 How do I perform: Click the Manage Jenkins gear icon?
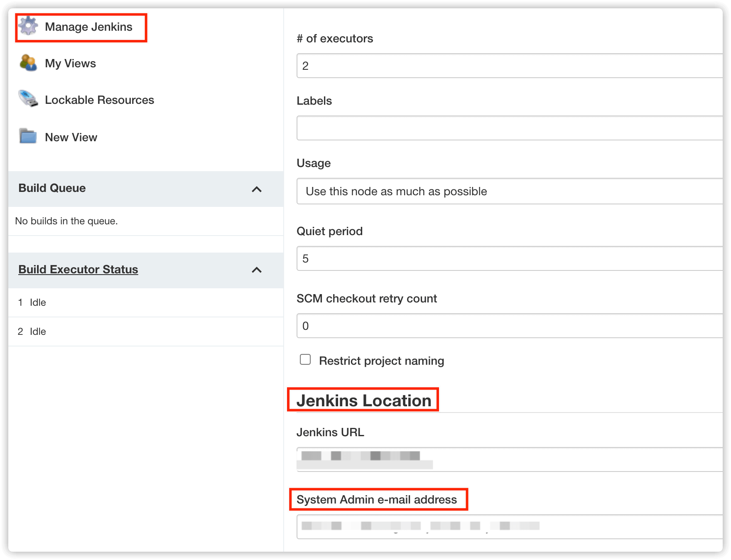point(28,26)
